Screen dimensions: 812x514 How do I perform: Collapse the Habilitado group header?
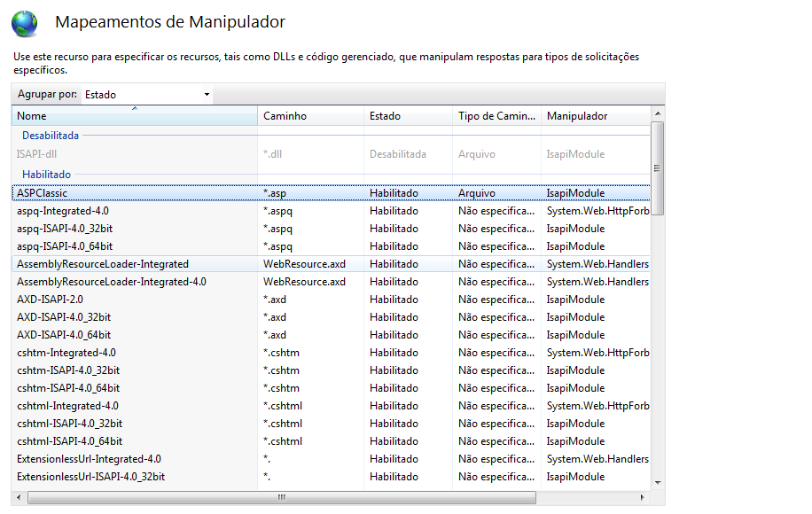tap(46, 175)
